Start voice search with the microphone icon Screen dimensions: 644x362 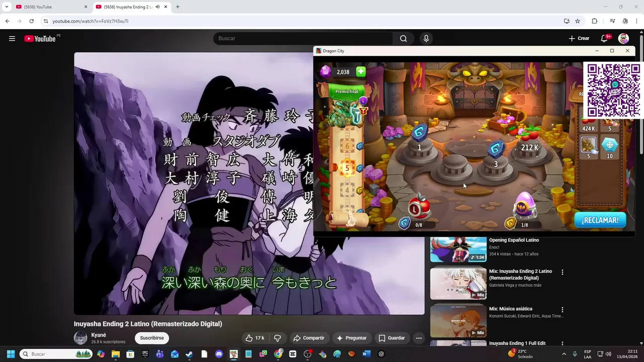(x=426, y=39)
